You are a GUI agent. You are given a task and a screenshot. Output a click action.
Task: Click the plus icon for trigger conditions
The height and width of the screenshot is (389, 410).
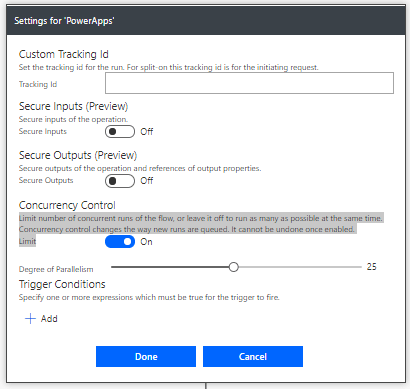(x=30, y=319)
